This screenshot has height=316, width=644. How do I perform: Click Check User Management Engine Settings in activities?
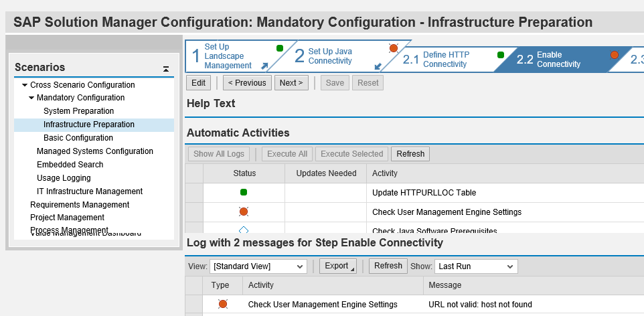[x=447, y=212]
